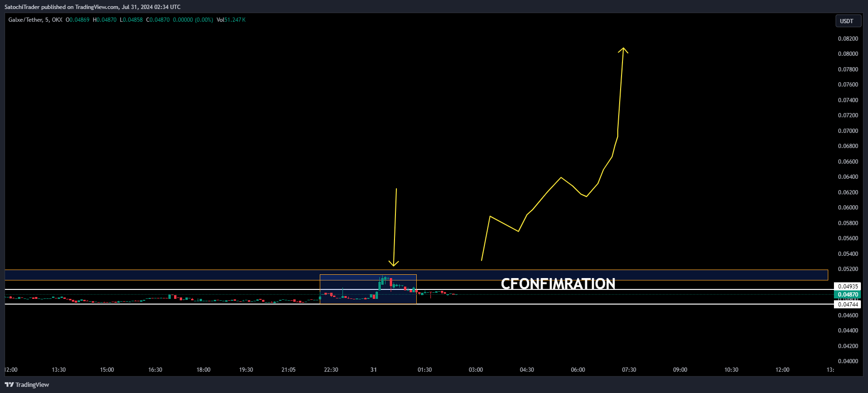Open the TradingView logo link
The image size is (868, 393).
(x=27, y=384)
